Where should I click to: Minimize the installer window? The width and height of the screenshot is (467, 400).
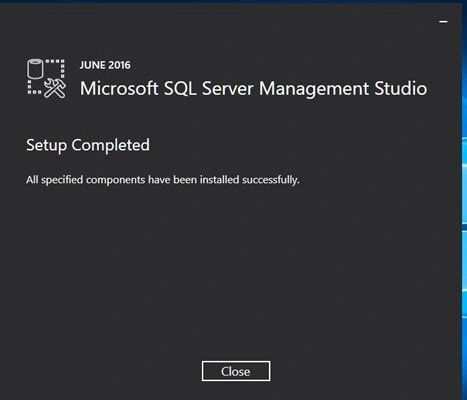pos(443,22)
